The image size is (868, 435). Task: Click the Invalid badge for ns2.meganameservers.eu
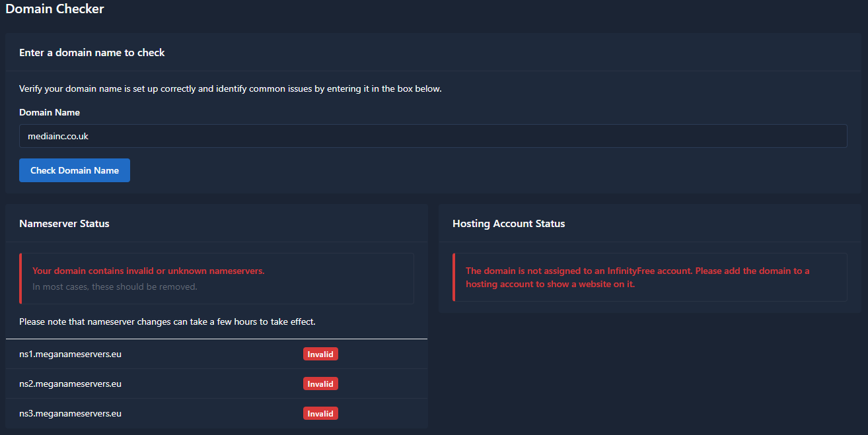320,384
